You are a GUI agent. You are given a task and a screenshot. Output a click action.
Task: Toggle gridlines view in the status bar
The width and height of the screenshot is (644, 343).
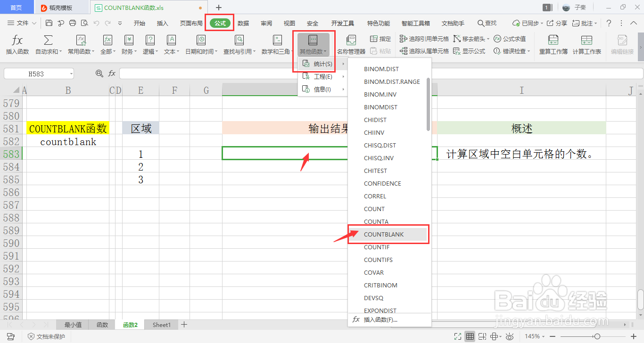(470, 336)
